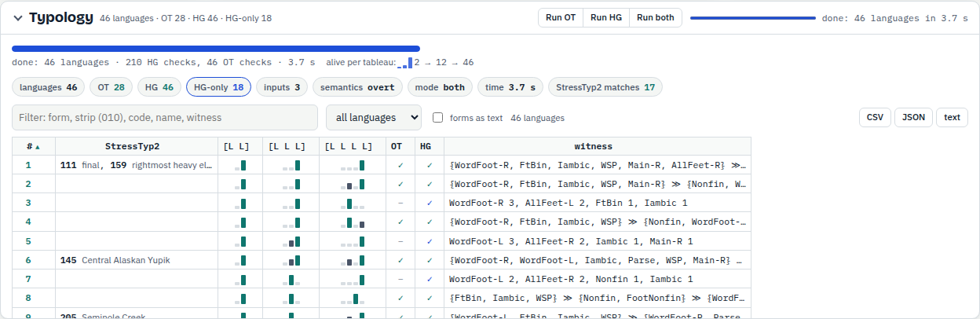This screenshot has height=319, width=980.
Task: Click the [L L L] stress icon in row 1
Action: click(x=291, y=165)
